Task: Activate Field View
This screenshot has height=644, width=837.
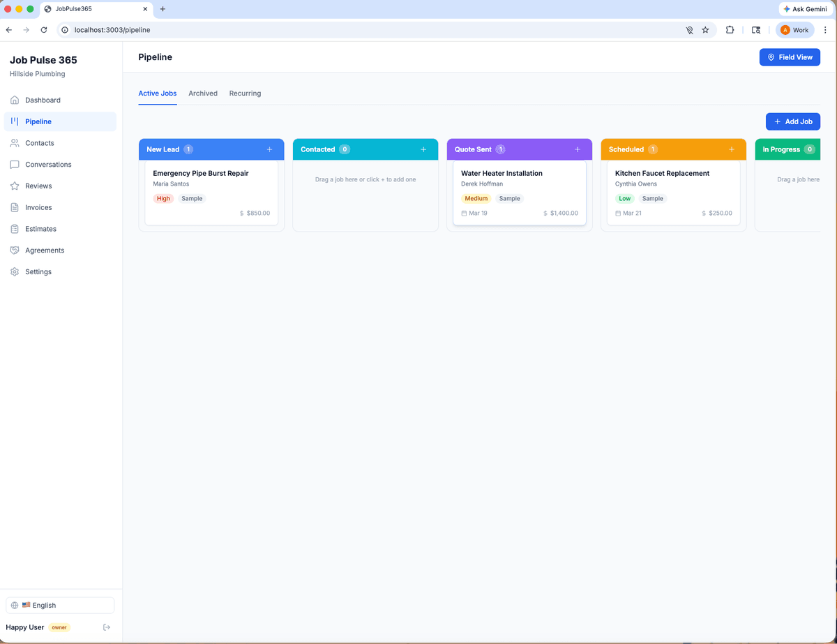Action: (790, 57)
